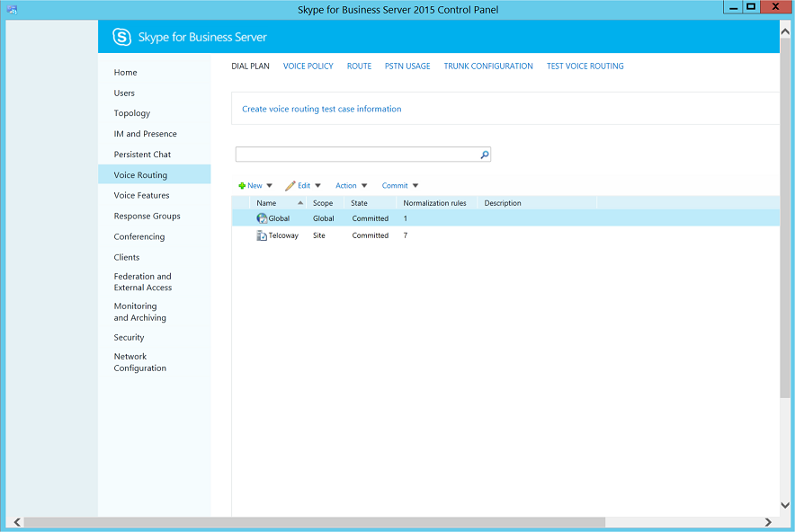The image size is (795, 532).
Task: Click the horizontal scrollbar at the bottom
Action: pyautogui.click(x=315, y=522)
